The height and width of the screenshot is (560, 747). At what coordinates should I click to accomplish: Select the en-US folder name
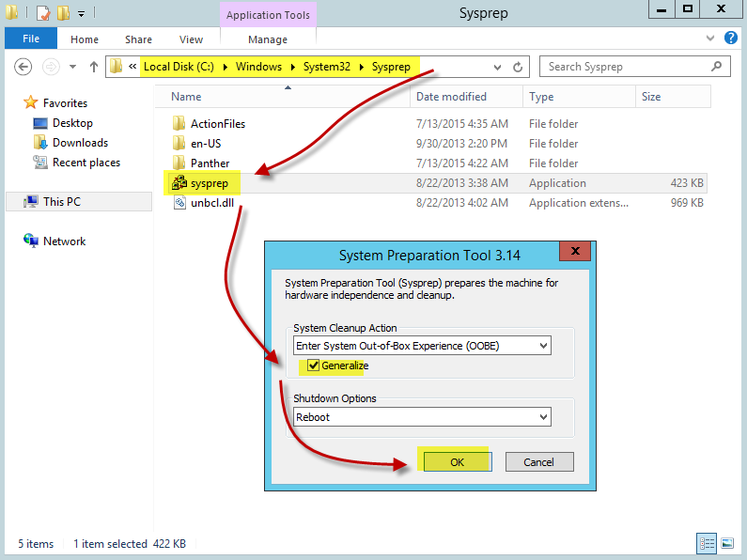click(206, 144)
